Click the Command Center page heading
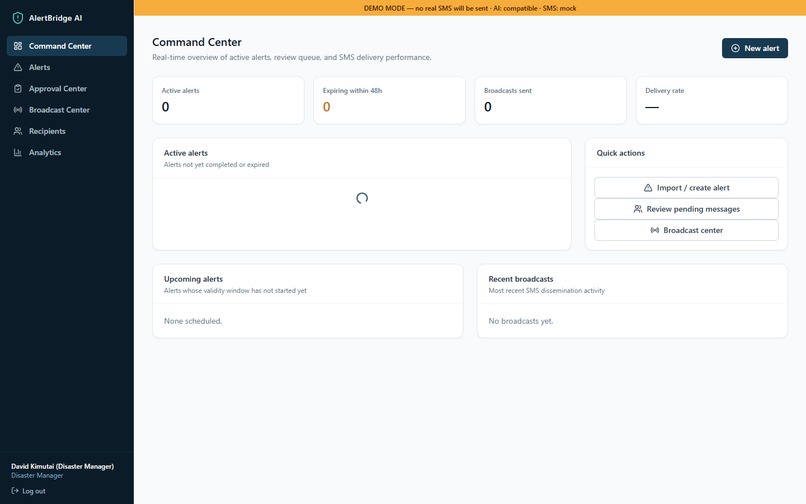 [197, 42]
